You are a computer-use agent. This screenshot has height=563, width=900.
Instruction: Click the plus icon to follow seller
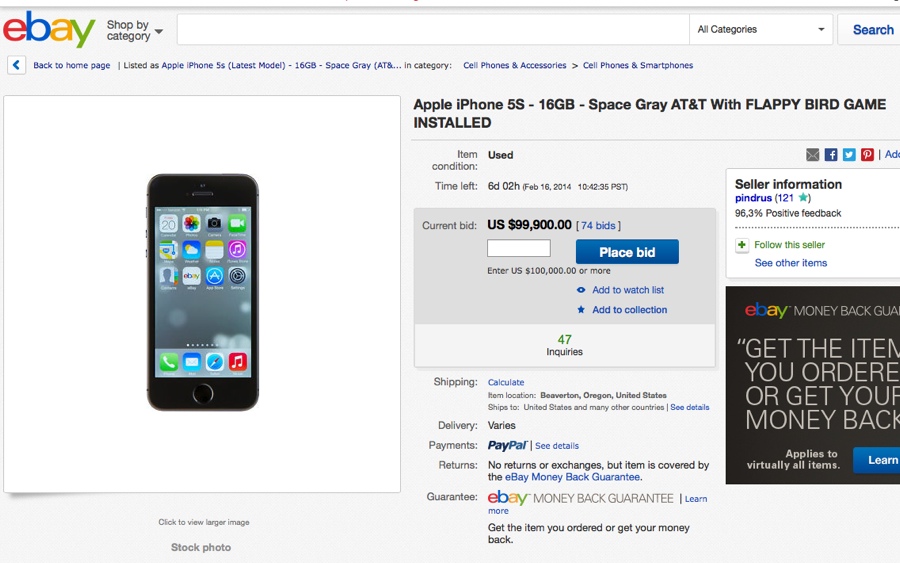pos(742,245)
